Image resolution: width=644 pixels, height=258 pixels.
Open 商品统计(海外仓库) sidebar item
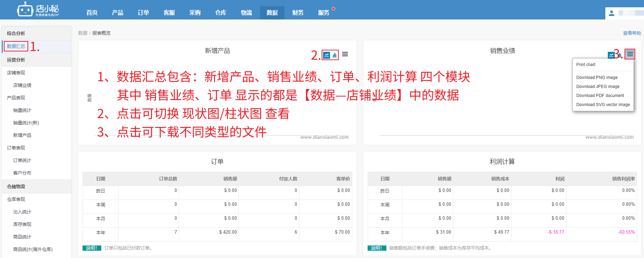[x=33, y=249]
